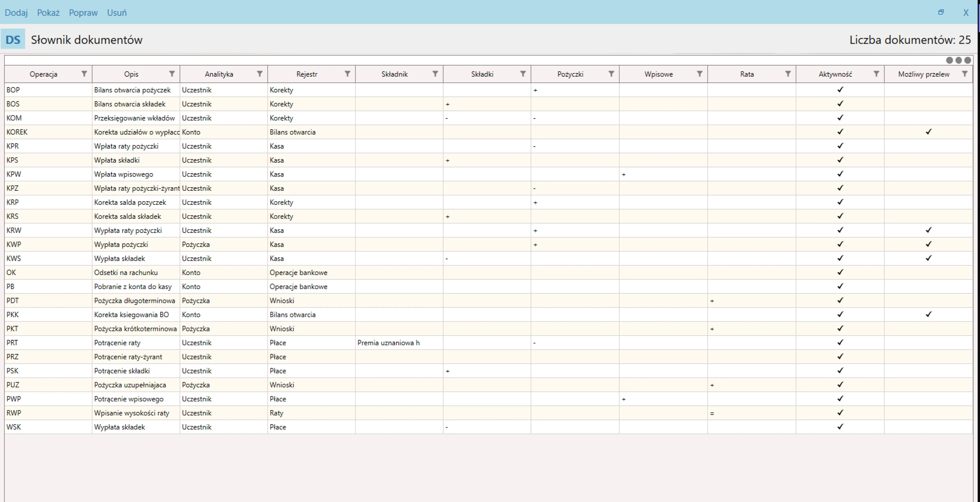Click 'Premia uznaniowa h' składnik cell
The width and height of the screenshot is (980, 502).
pyautogui.click(x=399, y=343)
